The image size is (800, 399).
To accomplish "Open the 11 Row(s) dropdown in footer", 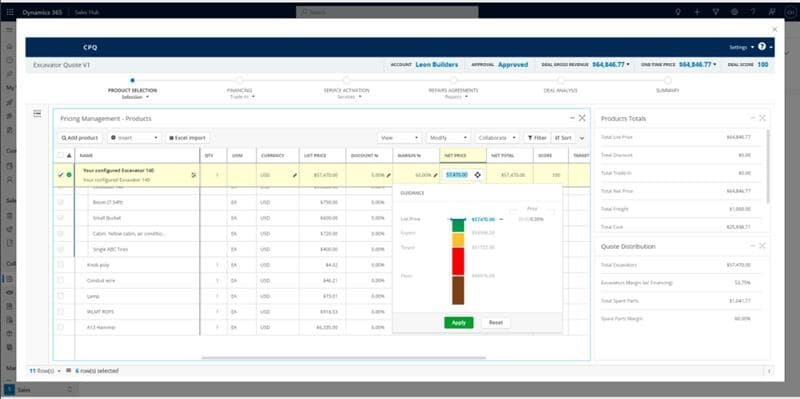I will (45, 371).
